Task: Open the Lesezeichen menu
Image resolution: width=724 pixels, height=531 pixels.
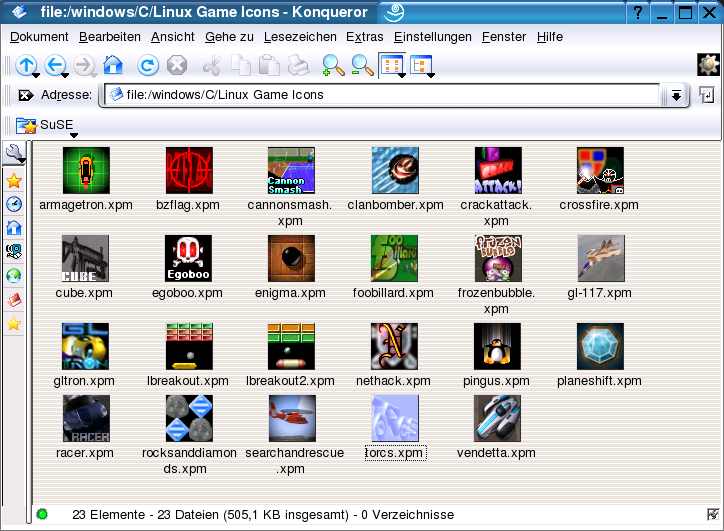Action: pos(300,37)
